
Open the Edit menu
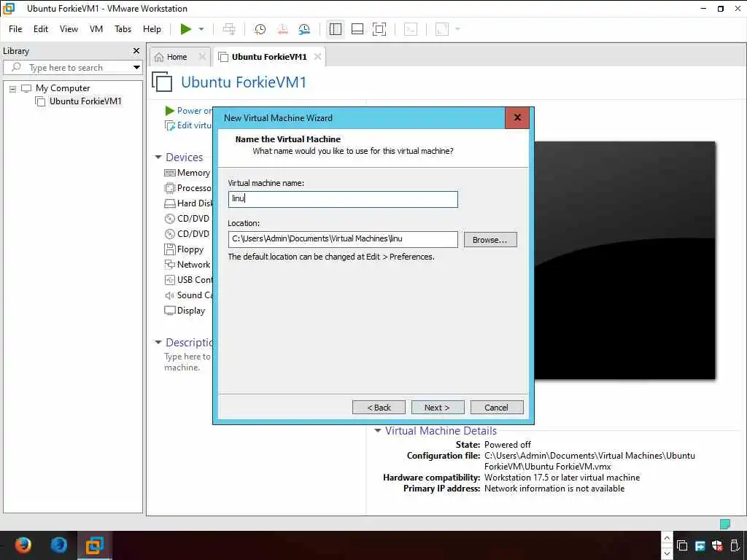(41, 29)
